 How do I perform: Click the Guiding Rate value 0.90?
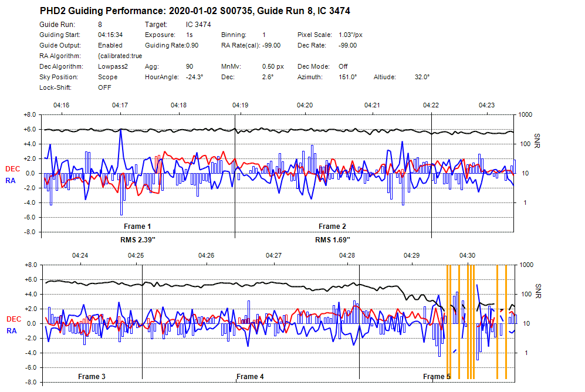pyautogui.click(x=192, y=45)
